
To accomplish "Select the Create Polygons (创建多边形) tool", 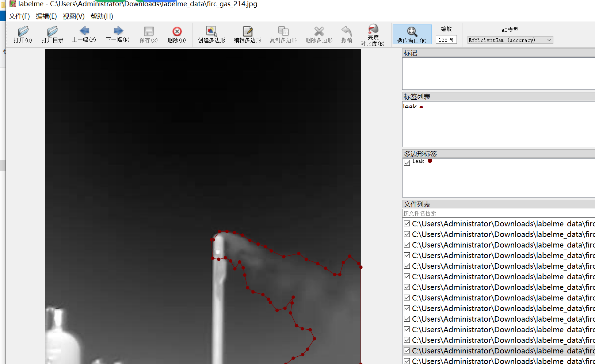I will (x=211, y=34).
